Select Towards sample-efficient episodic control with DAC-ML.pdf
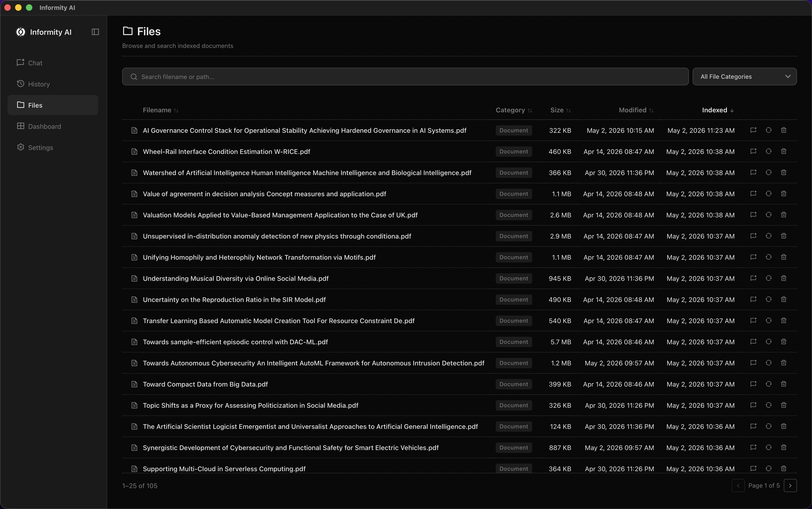812x509 pixels. pos(235,342)
